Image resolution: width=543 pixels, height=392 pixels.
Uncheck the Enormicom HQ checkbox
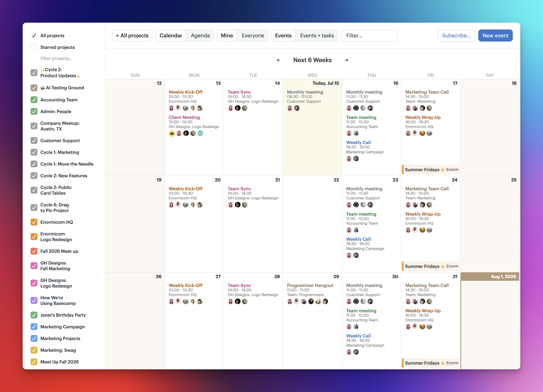(x=34, y=222)
